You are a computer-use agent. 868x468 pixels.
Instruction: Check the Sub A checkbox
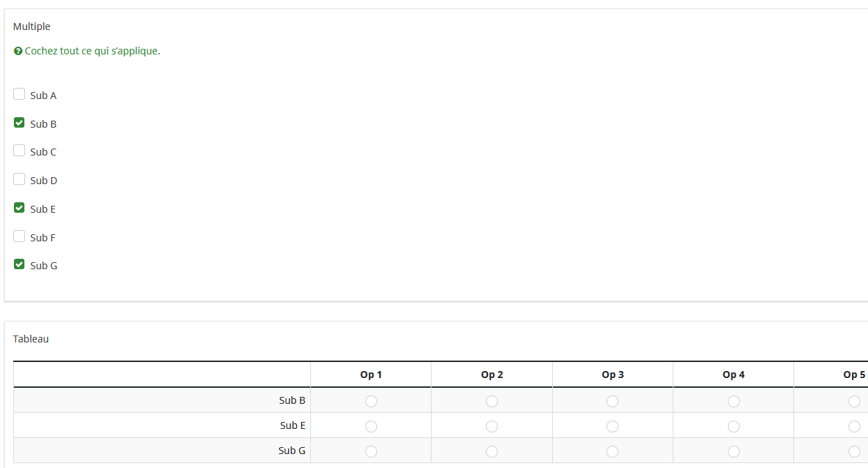click(x=20, y=94)
